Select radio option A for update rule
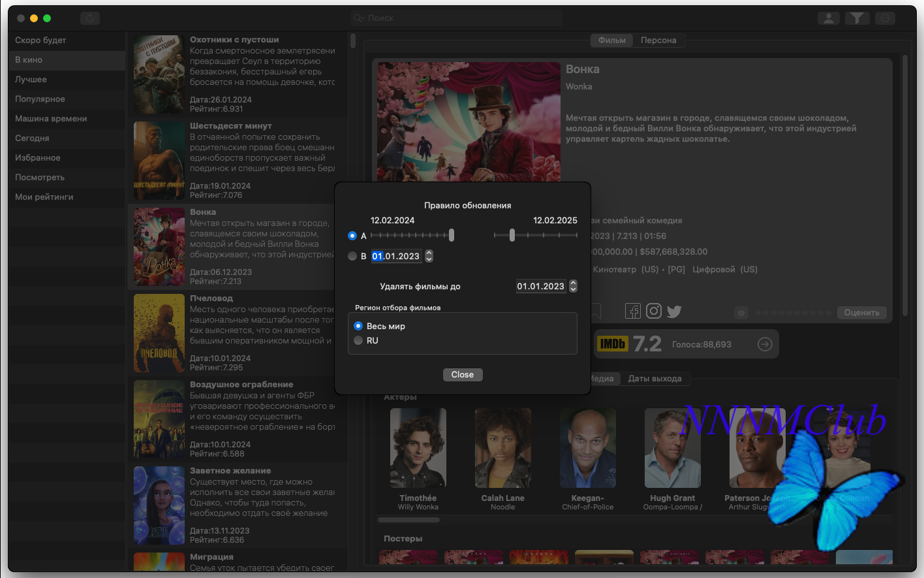The width and height of the screenshot is (924, 578). click(352, 236)
